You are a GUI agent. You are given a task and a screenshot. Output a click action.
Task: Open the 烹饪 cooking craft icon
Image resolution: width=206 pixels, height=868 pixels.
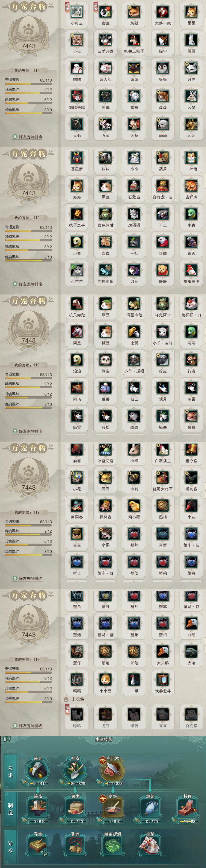[x=113, y=809]
